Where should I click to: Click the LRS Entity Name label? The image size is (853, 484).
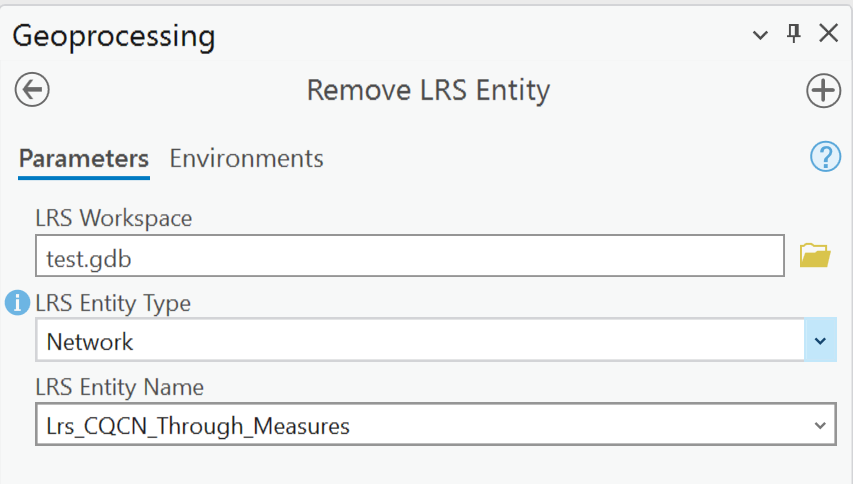tap(119, 387)
